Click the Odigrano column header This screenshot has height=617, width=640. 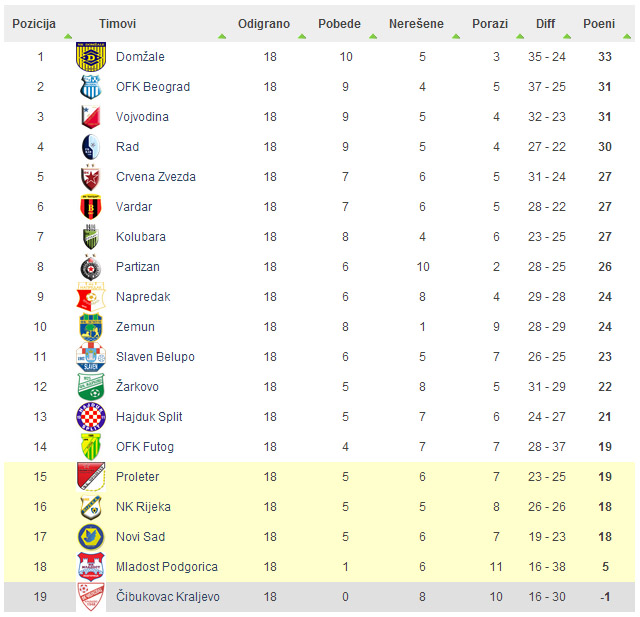264,24
